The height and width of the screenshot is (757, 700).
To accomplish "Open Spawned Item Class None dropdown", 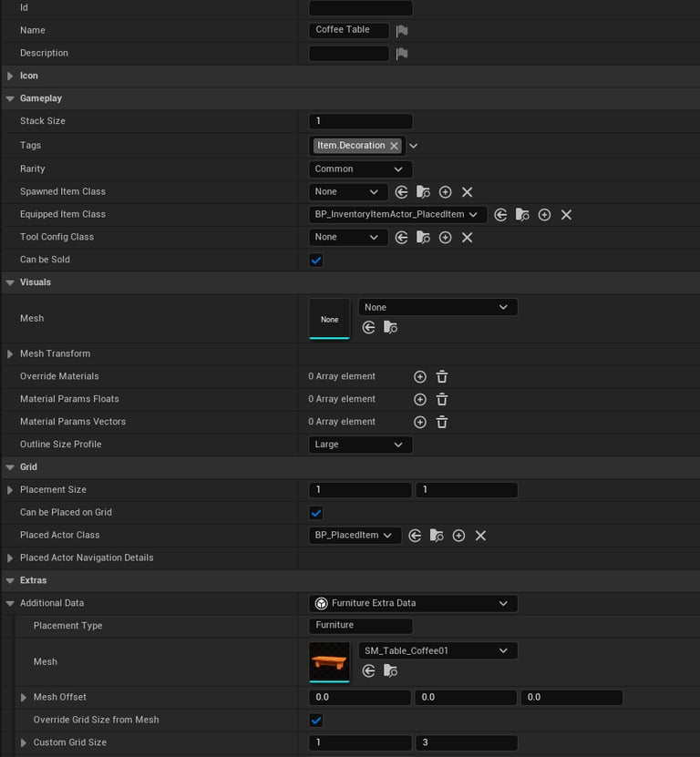I will click(348, 192).
